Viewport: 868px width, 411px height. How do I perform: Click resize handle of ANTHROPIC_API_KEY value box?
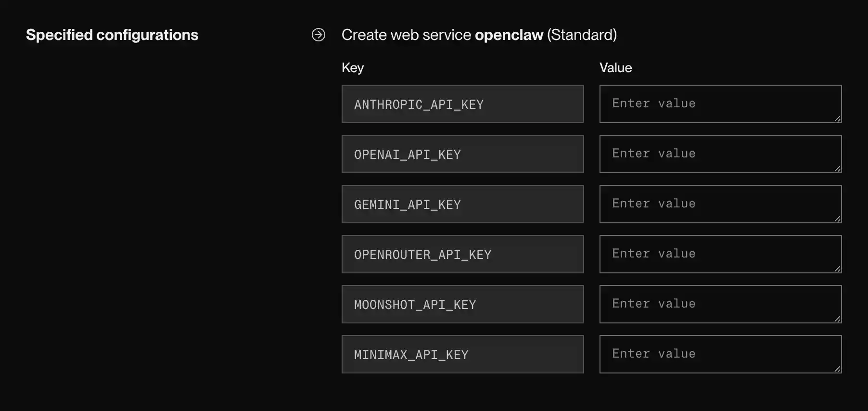click(838, 119)
